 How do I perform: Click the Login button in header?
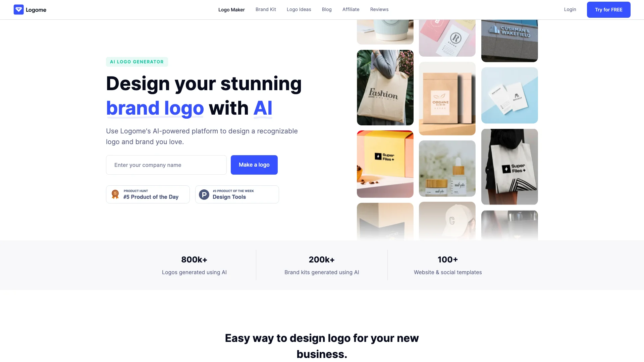pyautogui.click(x=570, y=9)
